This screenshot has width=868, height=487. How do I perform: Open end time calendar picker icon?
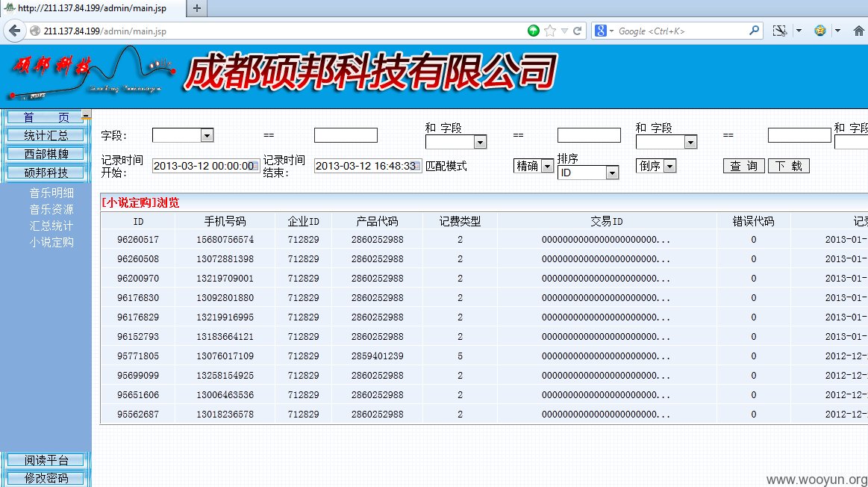[x=418, y=166]
